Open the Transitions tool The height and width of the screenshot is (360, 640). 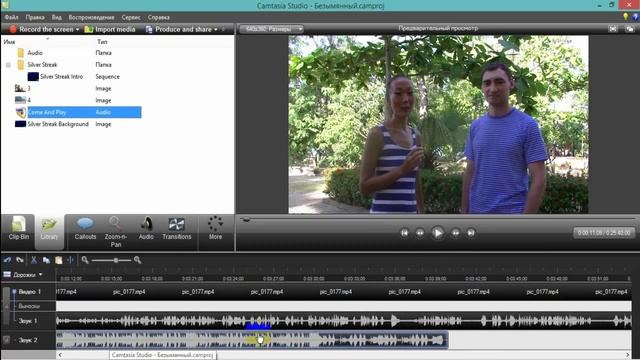pos(176,229)
